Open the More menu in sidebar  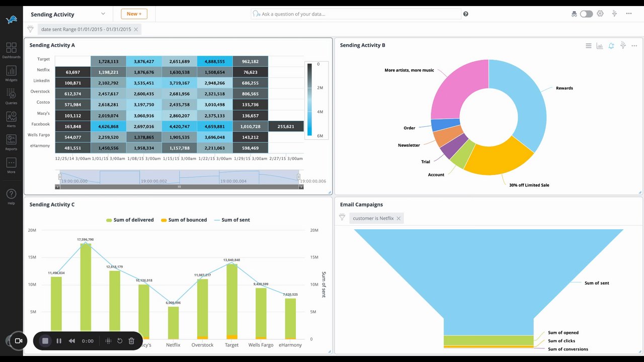(x=11, y=166)
